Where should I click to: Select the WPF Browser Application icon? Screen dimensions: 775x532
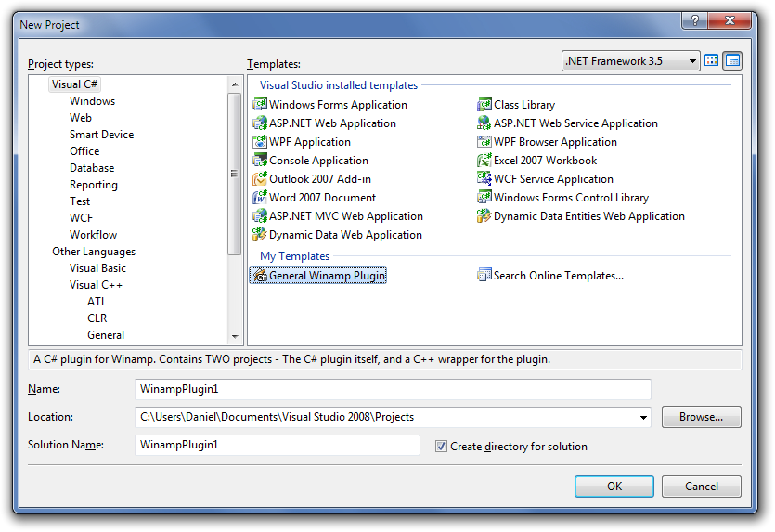coord(484,141)
